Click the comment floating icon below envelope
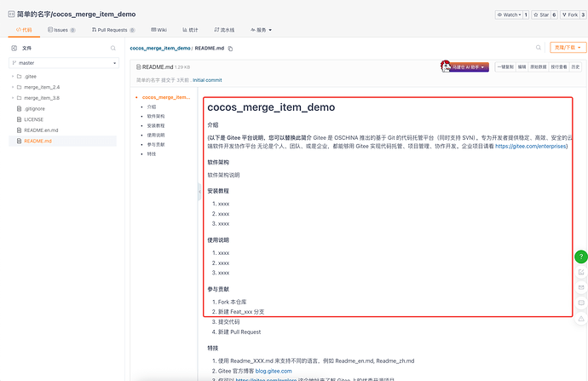 (581, 303)
